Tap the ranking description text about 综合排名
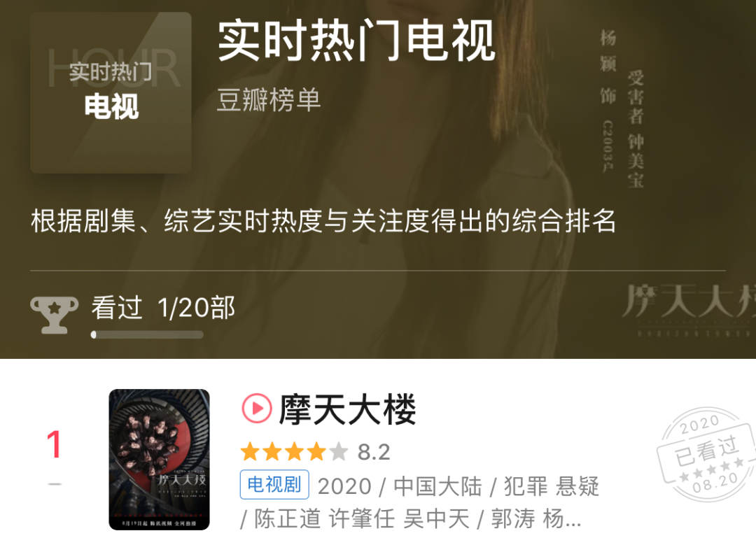The height and width of the screenshot is (545, 756). click(x=323, y=221)
